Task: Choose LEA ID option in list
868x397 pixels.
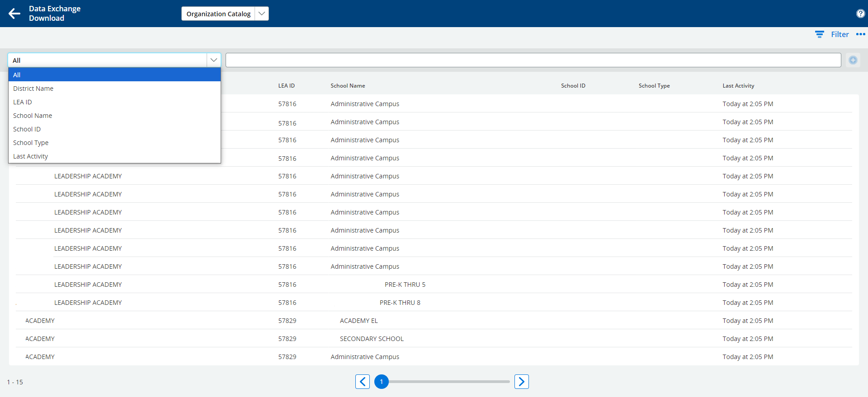Action: coord(23,102)
